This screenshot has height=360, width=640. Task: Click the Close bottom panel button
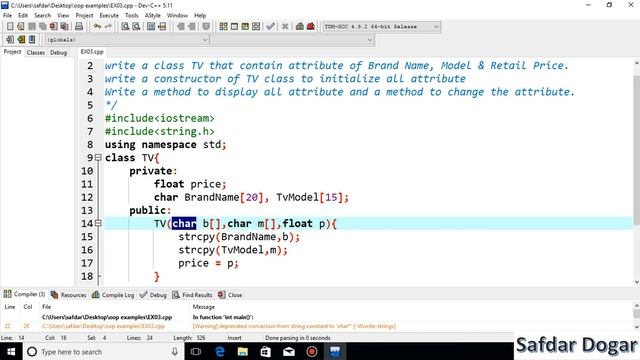point(230,295)
